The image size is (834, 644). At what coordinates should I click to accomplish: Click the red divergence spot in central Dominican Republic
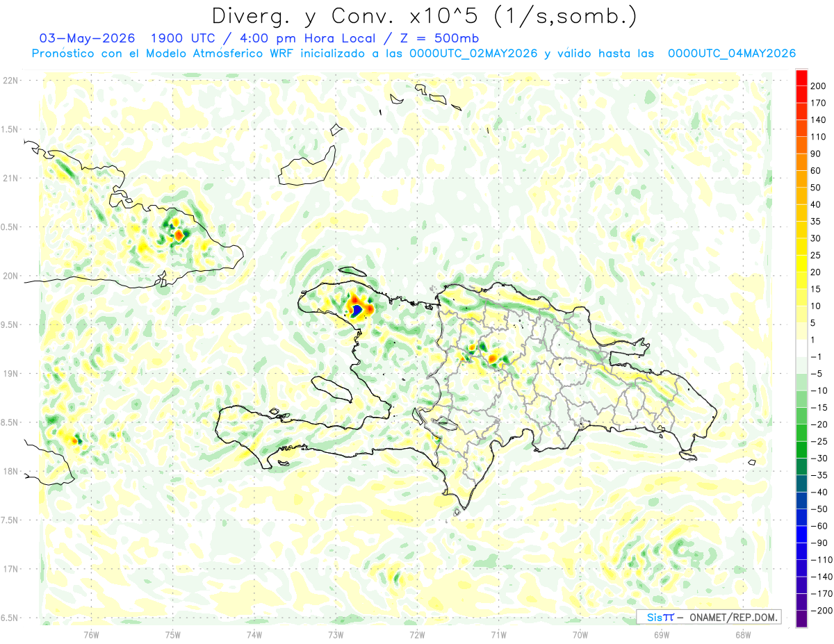tap(493, 358)
